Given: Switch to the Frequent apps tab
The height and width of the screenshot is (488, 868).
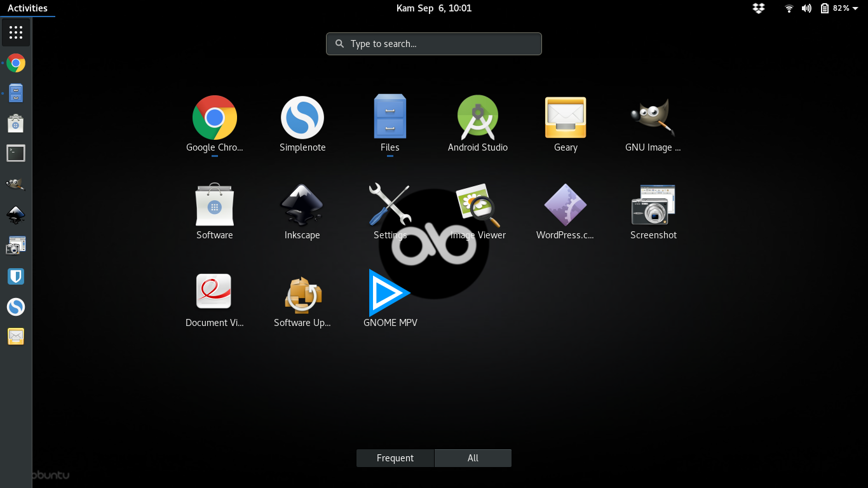Looking at the screenshot, I should tap(395, 457).
